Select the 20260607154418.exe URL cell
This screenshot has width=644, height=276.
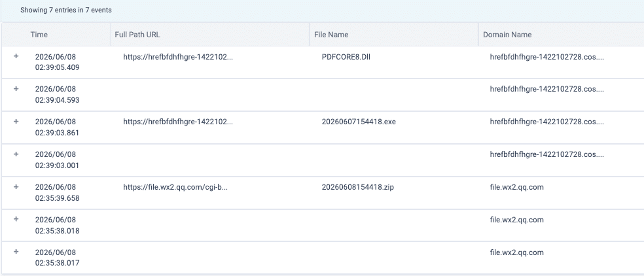178,122
